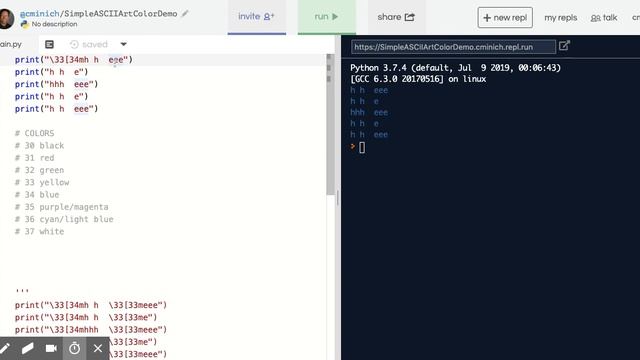This screenshot has height=360, width=640.
Task: Click the '# COLORS' comment line
Action: (x=35, y=133)
